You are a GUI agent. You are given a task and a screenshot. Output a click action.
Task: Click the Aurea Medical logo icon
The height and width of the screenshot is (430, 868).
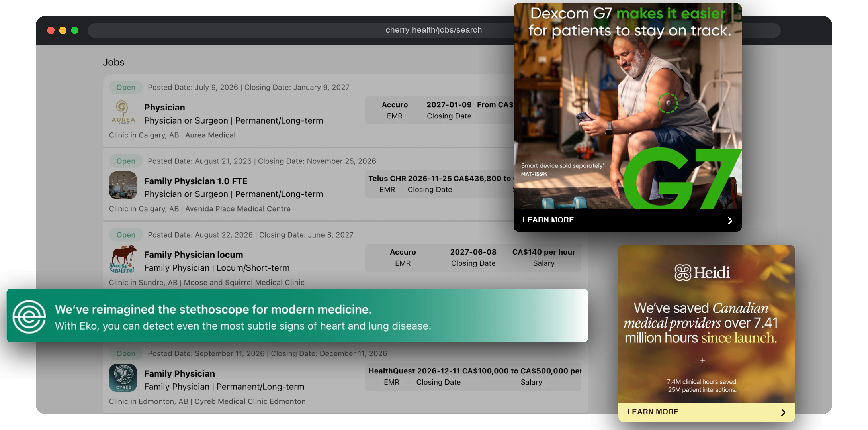tap(123, 112)
